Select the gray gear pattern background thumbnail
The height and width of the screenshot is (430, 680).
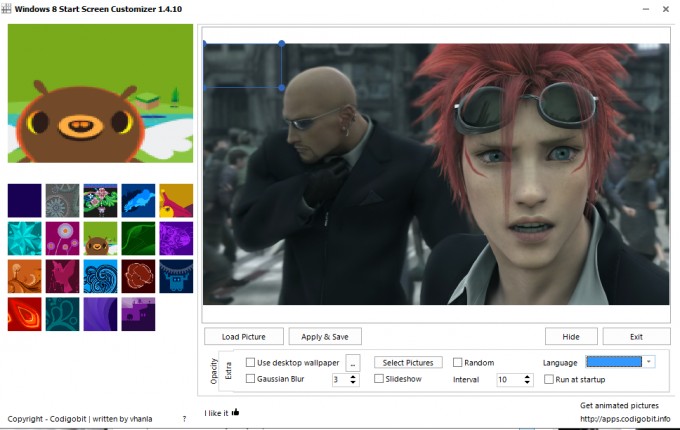[x=62, y=200]
